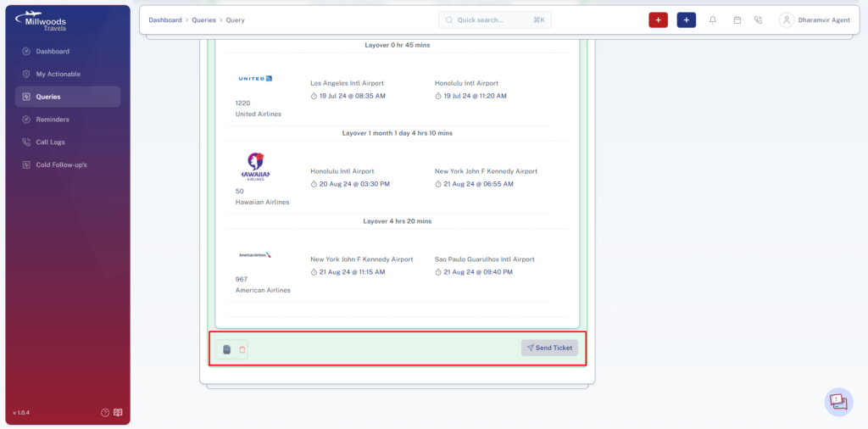Click the red plus button in header
This screenshot has height=429, width=868.
658,20
